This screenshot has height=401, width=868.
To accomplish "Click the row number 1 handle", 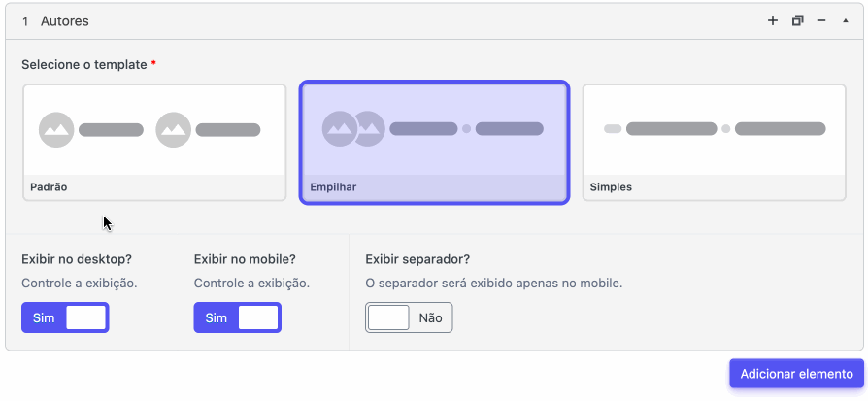I will (x=25, y=21).
